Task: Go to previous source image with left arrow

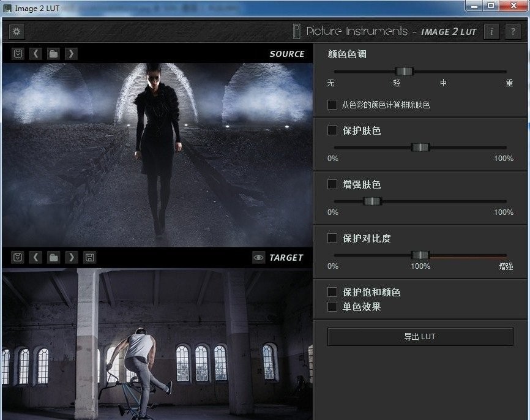Action: coord(35,53)
